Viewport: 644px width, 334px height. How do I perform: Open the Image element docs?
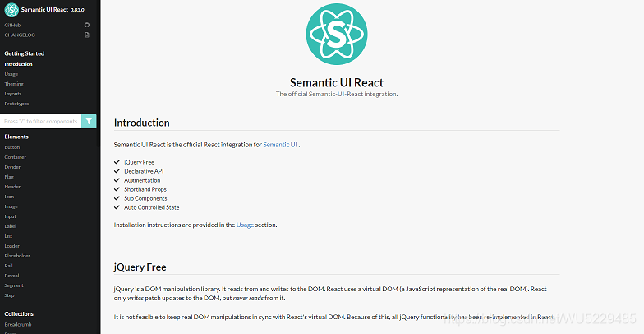click(x=11, y=206)
